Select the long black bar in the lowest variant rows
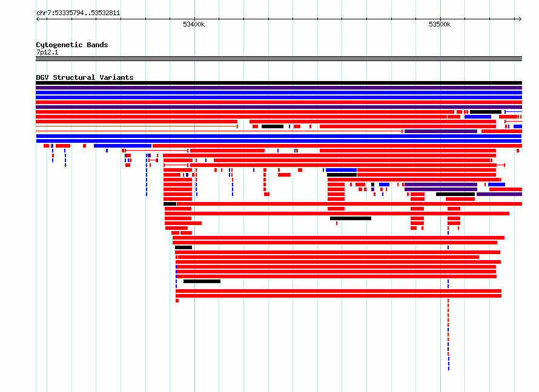 coord(202,281)
